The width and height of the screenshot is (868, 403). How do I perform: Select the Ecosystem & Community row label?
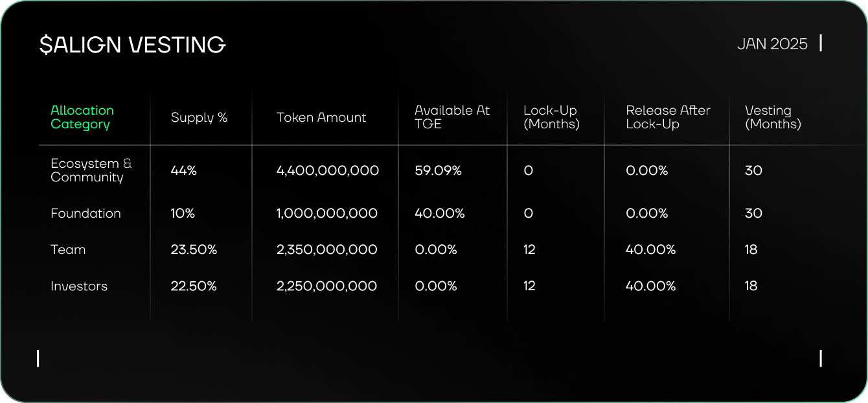[91, 170]
